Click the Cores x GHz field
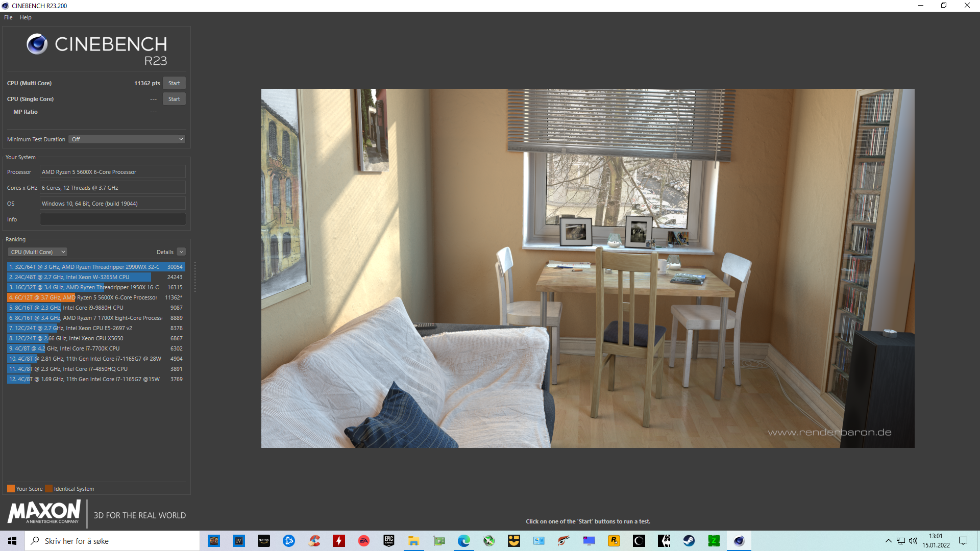This screenshot has width=980, height=551. click(x=113, y=188)
